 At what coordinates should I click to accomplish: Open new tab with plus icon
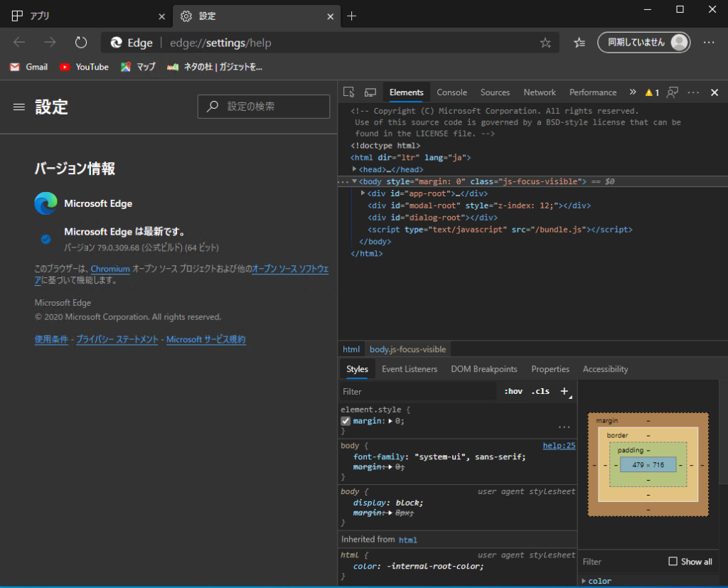351,16
